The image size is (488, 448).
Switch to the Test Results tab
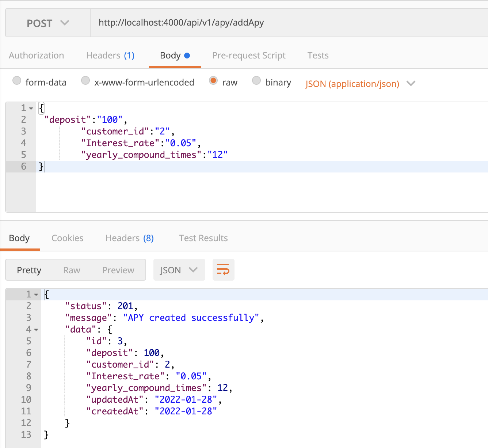[203, 238]
